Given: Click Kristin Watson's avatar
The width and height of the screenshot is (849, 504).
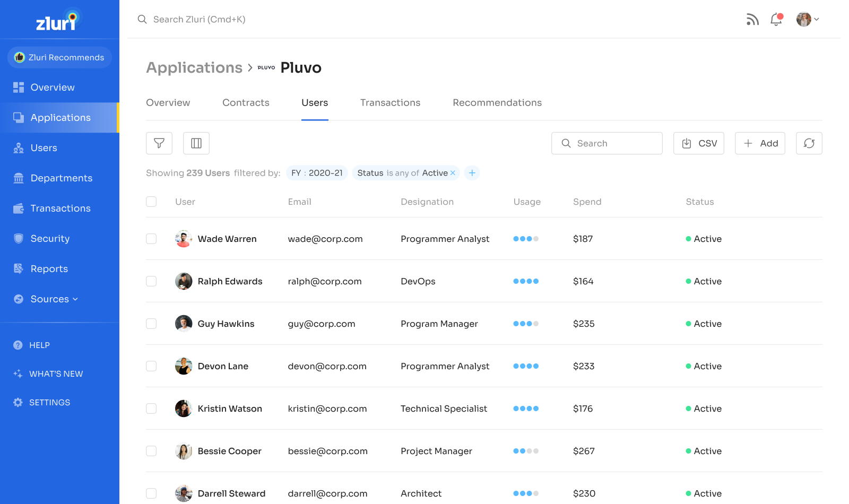Looking at the screenshot, I should (x=184, y=409).
